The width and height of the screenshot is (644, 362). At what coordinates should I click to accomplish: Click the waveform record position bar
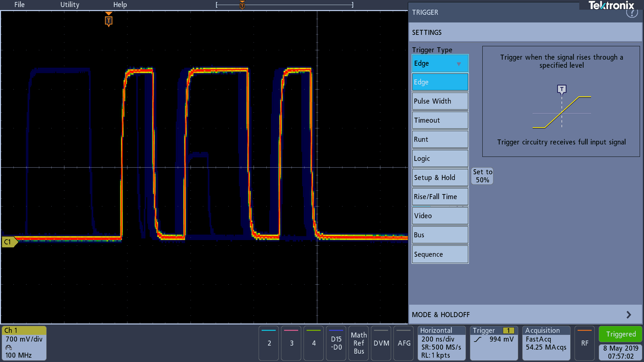(284, 5)
